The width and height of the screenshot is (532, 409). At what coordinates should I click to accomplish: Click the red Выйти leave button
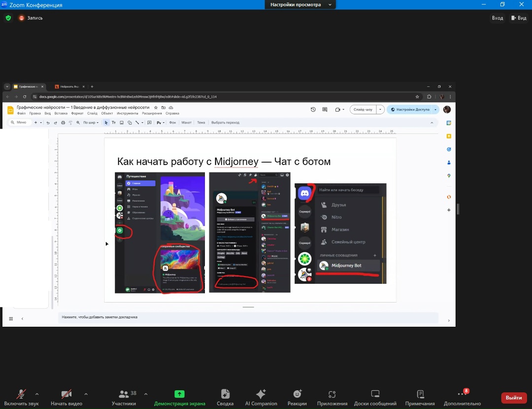pyautogui.click(x=514, y=398)
